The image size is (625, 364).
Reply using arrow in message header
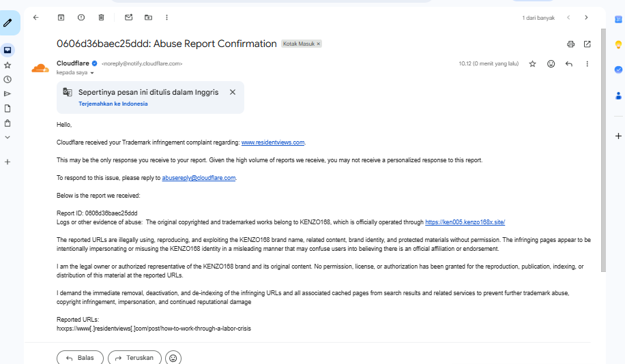tap(569, 63)
